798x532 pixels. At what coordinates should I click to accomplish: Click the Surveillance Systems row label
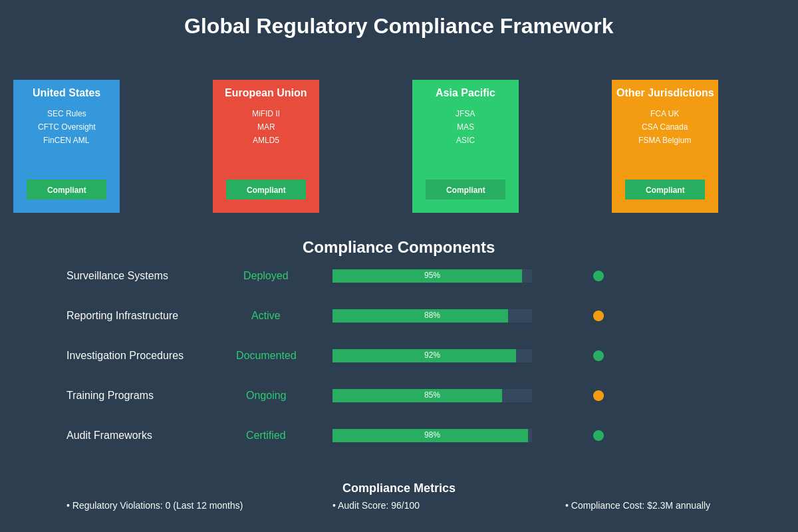117,276
